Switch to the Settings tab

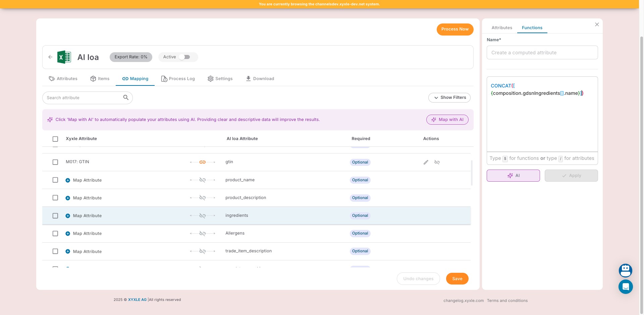(220, 78)
